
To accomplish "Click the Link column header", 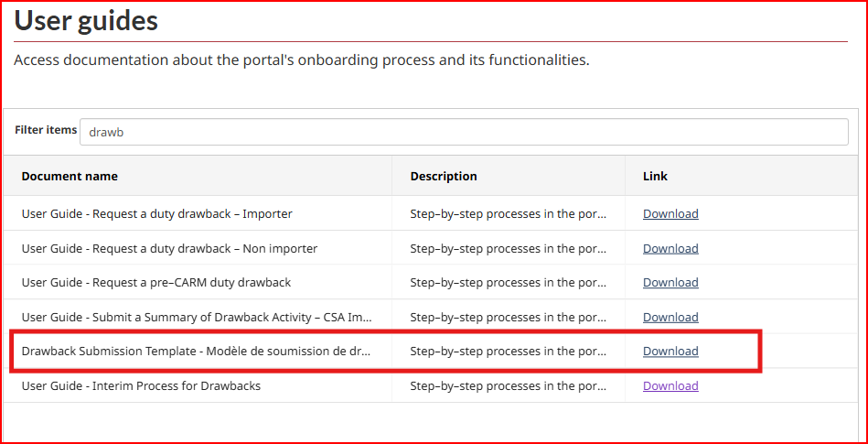I will (655, 176).
